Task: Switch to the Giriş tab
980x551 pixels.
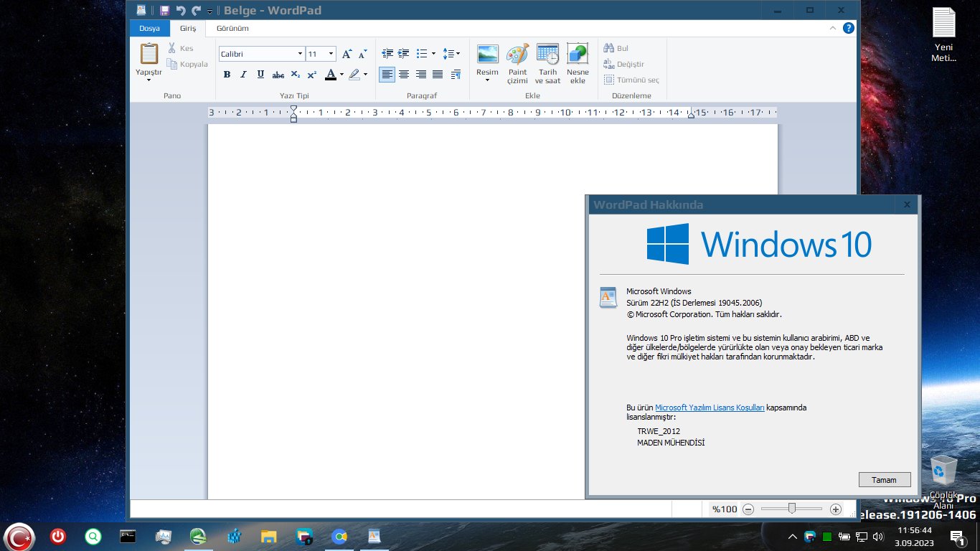Action: click(188, 28)
